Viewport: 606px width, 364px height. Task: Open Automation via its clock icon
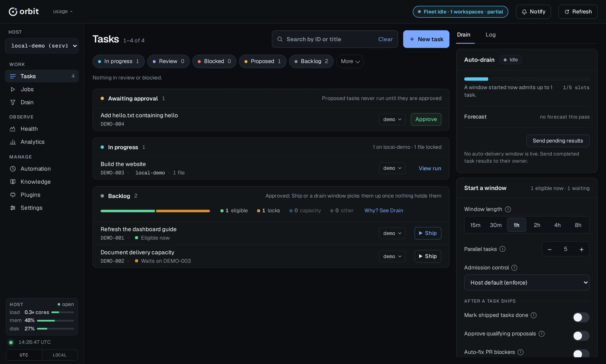(x=13, y=169)
